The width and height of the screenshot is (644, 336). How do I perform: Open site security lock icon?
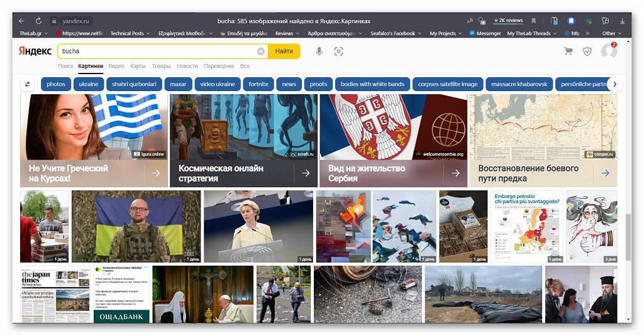54,21
